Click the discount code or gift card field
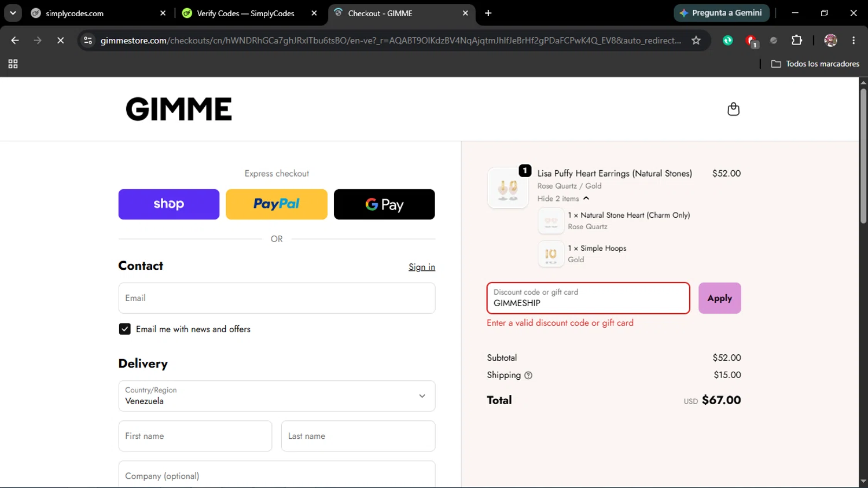Screen dimensions: 868x488 point(589,298)
